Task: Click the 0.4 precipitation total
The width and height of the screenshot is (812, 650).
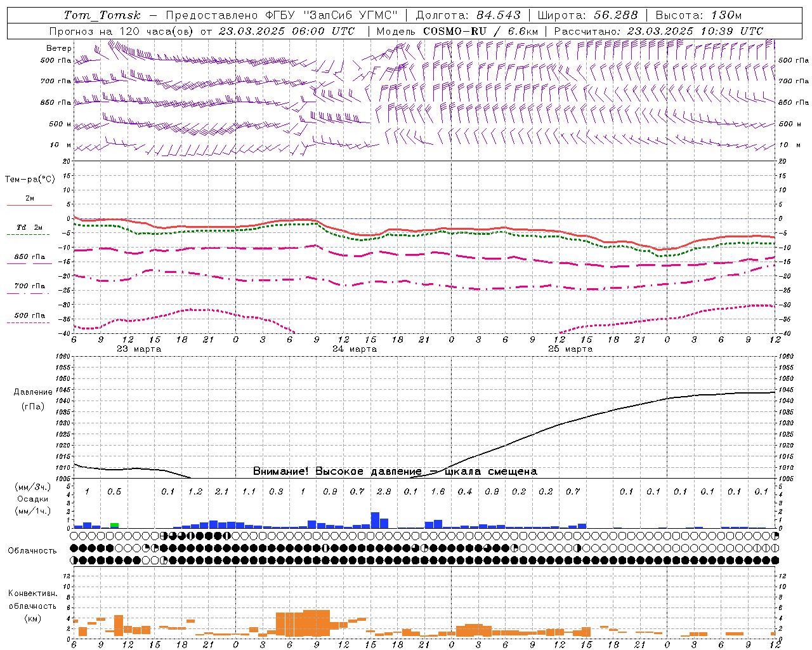Action: pos(465,491)
